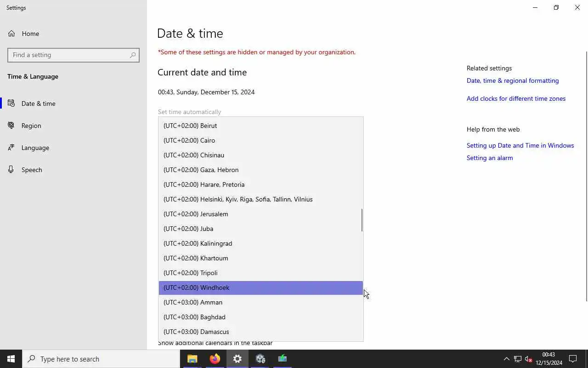The height and width of the screenshot is (368, 588).
Task: Open the taskbar clock and date
Action: coord(548,359)
